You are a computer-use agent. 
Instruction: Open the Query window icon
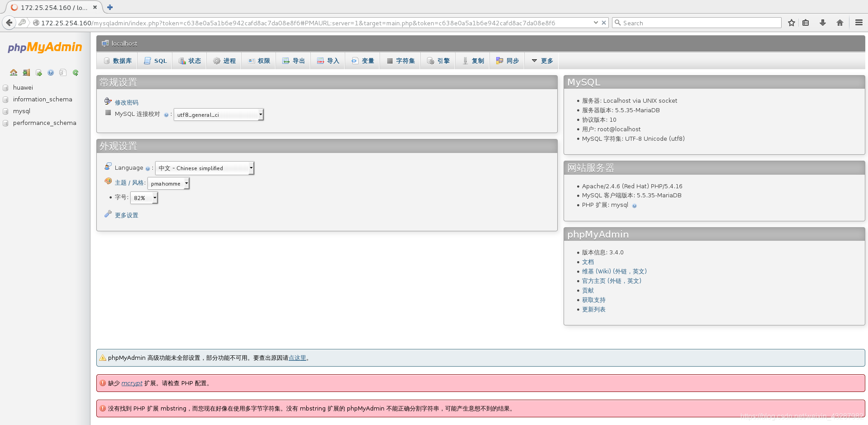click(38, 72)
